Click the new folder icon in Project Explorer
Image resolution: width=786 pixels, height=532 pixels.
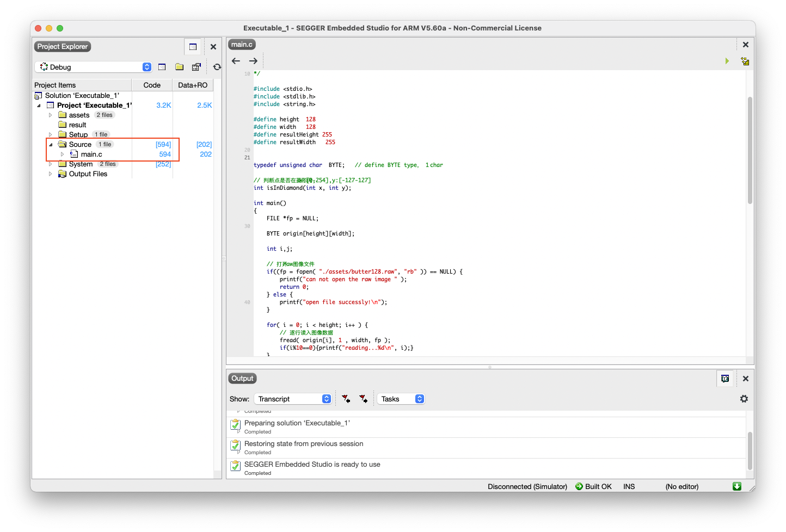(179, 67)
